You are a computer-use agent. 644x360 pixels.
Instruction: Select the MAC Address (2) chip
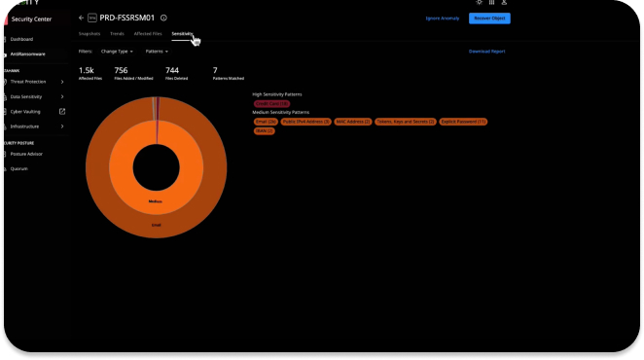pos(353,122)
